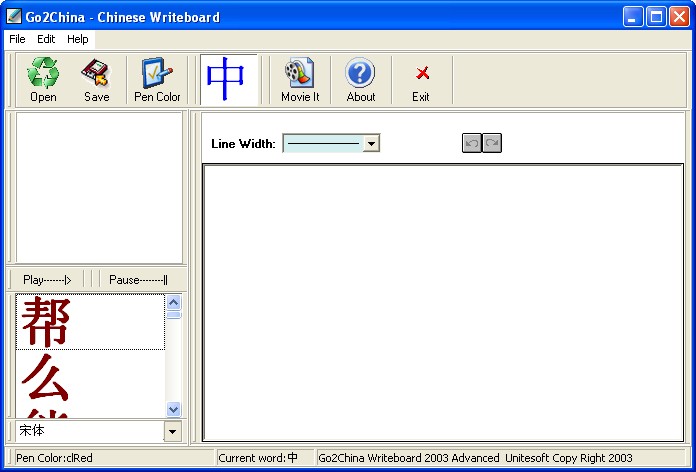Click the character list scroll-down arrow
The height and width of the screenshot is (472, 696).
pyautogui.click(x=173, y=409)
